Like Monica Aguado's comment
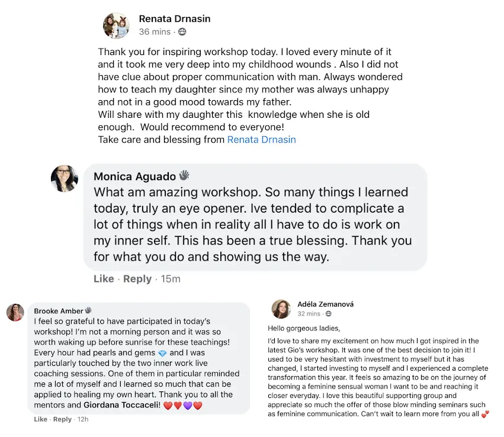Image resolution: width=504 pixels, height=437 pixels. [x=104, y=278]
